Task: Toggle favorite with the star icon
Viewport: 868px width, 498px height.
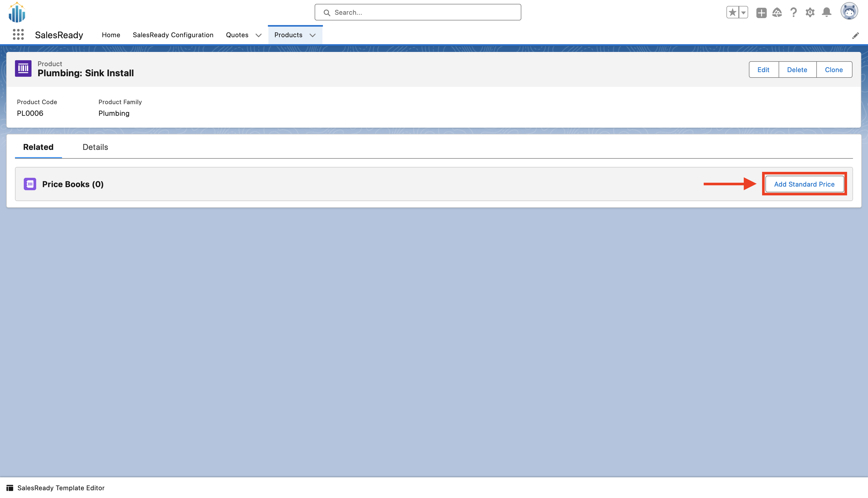Action: (x=732, y=12)
